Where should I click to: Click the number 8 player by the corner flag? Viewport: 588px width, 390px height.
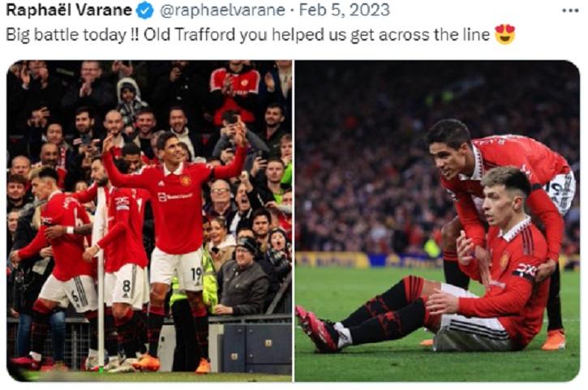click(121, 240)
